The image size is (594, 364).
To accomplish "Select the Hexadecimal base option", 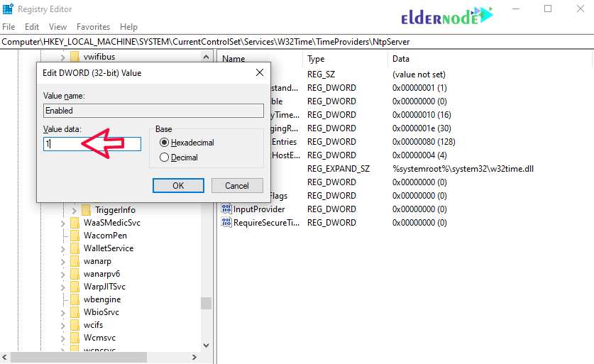I will click(165, 143).
